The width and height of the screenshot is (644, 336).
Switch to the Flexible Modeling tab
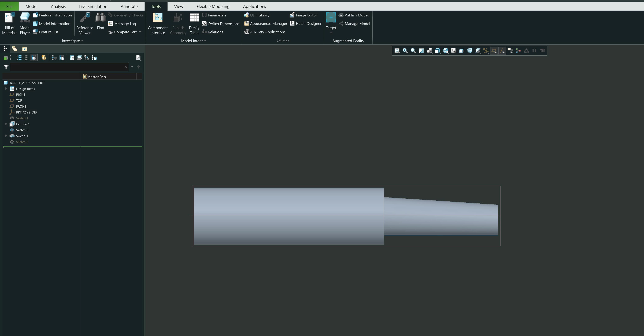[213, 6]
